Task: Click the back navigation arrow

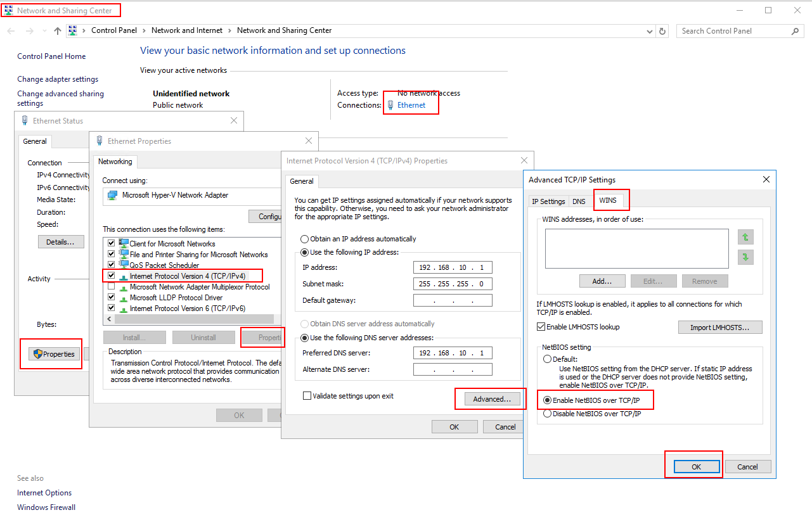Action: tap(12, 31)
